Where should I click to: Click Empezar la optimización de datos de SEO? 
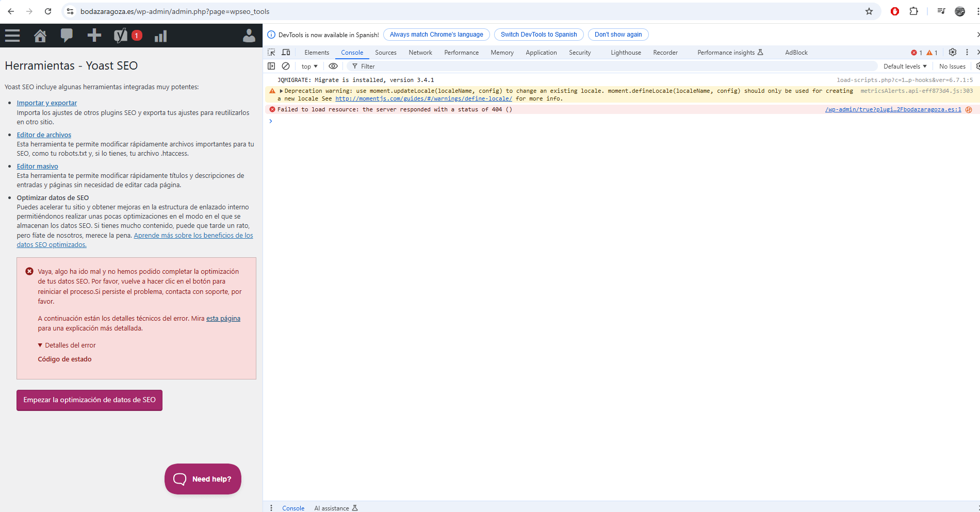89,400
